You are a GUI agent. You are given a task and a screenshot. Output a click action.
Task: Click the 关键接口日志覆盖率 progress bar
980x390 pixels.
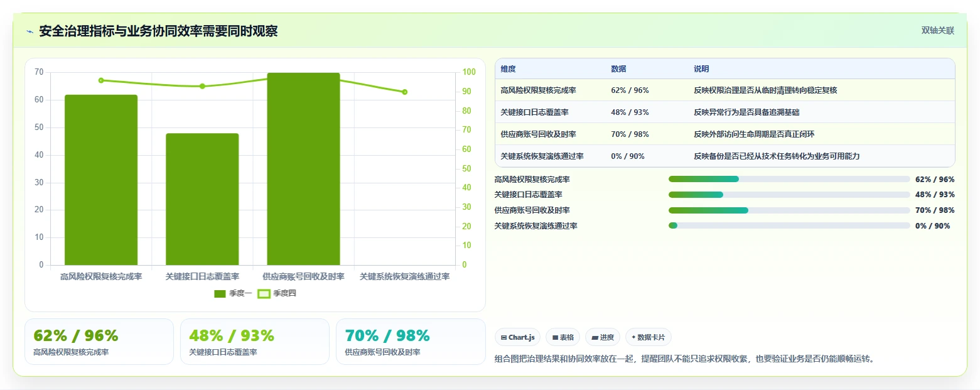(x=789, y=195)
